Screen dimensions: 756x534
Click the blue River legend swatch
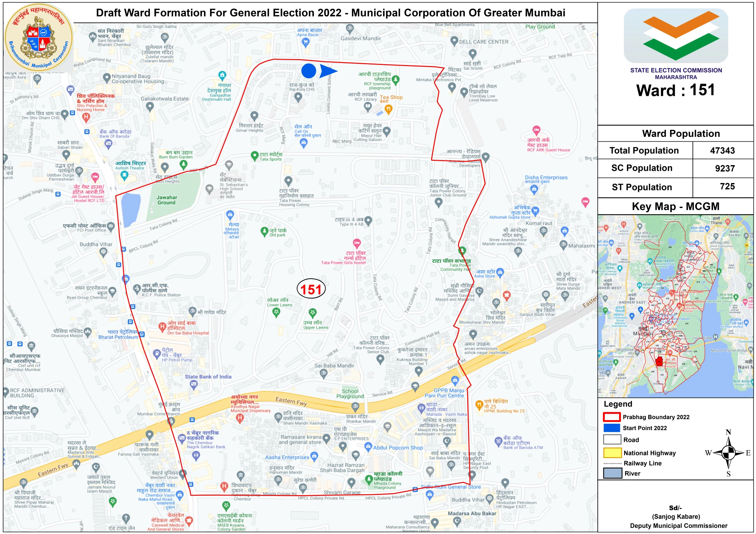pyautogui.click(x=612, y=473)
